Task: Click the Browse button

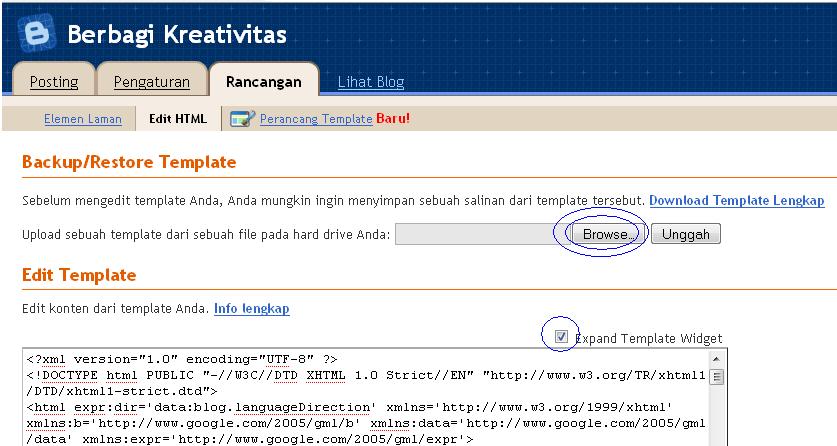Action: (x=608, y=234)
